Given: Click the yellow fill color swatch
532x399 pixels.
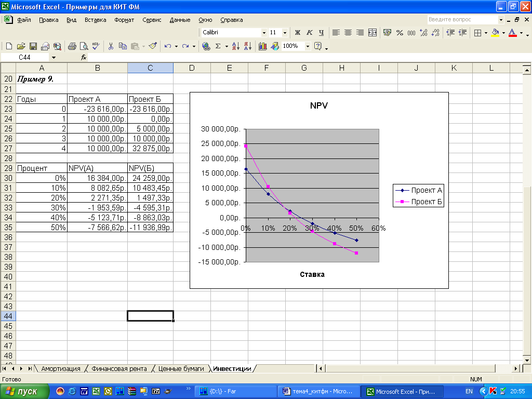Looking at the screenshot, I should click(x=495, y=33).
